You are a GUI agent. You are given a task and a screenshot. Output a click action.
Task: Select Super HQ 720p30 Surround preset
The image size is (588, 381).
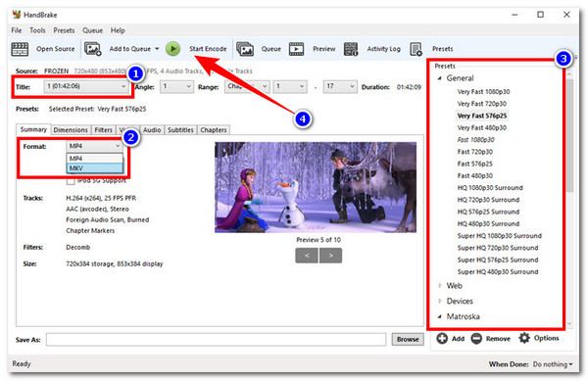click(x=498, y=248)
